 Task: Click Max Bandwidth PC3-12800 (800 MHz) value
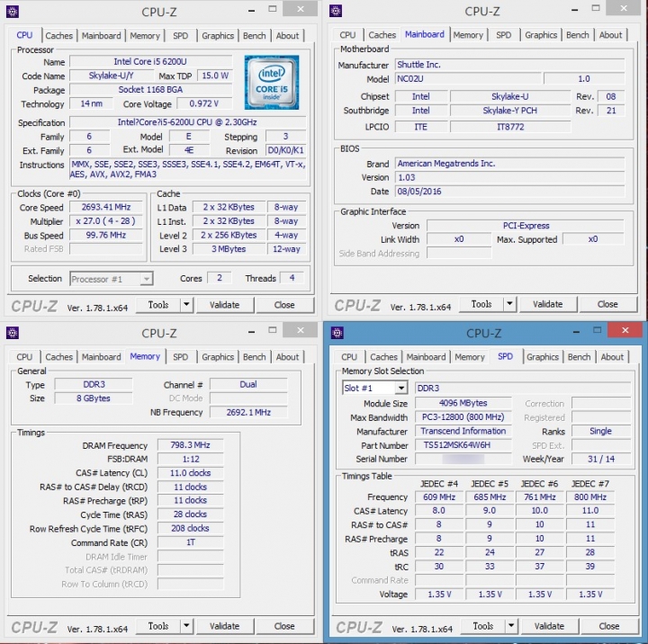pyautogui.click(x=463, y=416)
